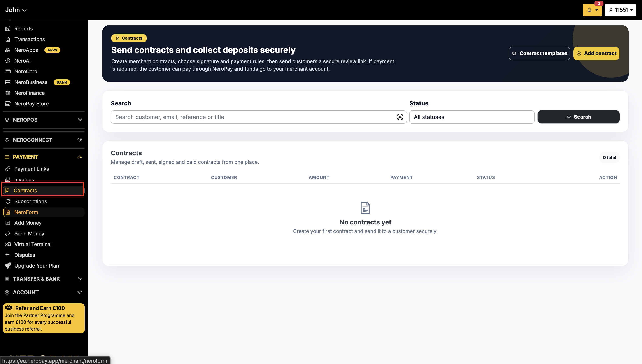The height and width of the screenshot is (364, 642).
Task: Expand the NEROPOS section
Action: [44, 120]
